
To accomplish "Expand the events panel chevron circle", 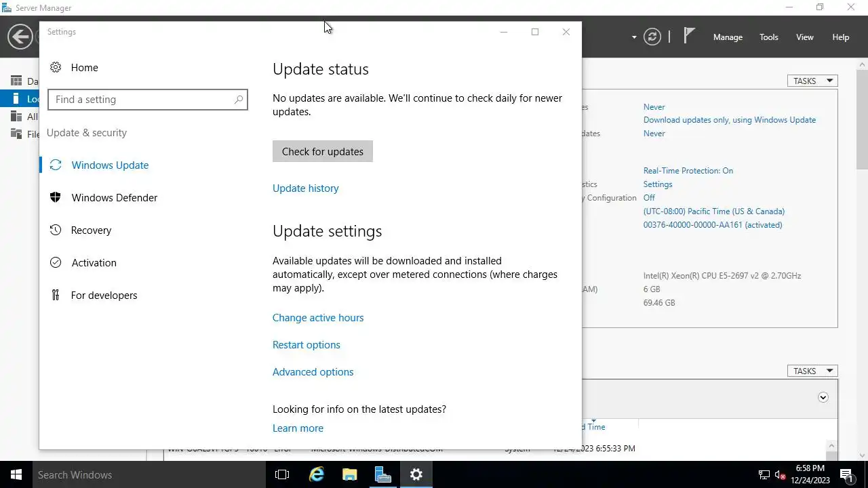I will [x=823, y=397].
